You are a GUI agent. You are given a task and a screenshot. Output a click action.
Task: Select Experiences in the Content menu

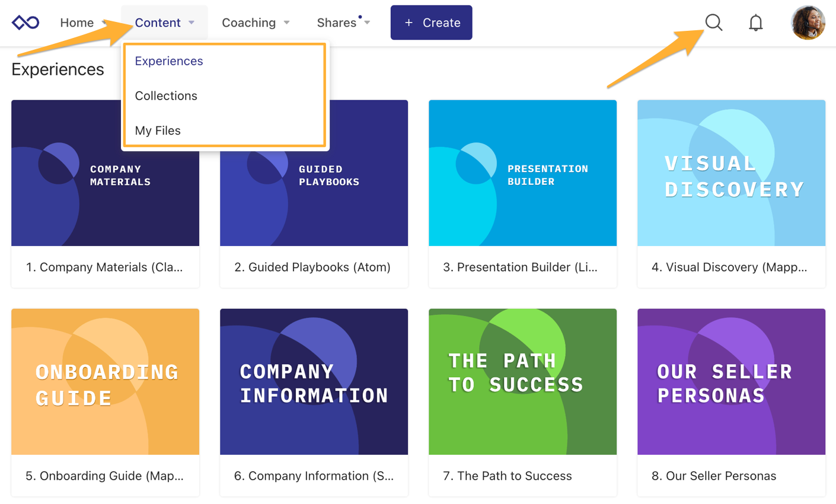(169, 61)
